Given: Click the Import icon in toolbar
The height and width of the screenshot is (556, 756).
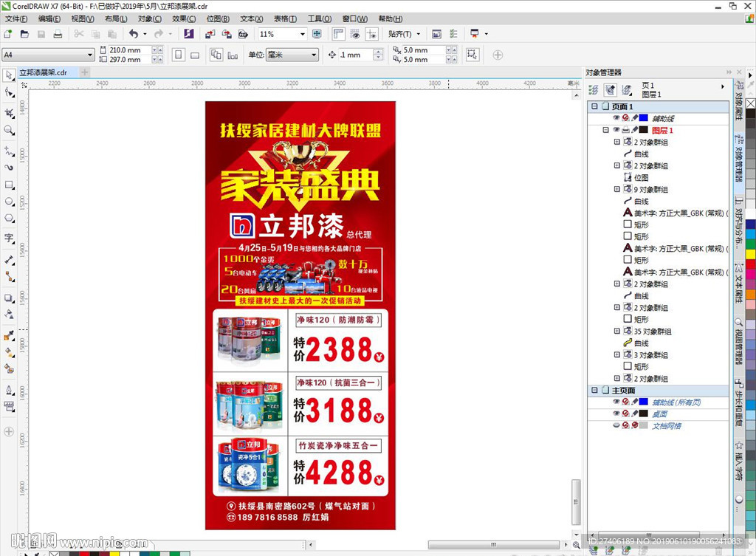Looking at the screenshot, I should coord(210,34).
